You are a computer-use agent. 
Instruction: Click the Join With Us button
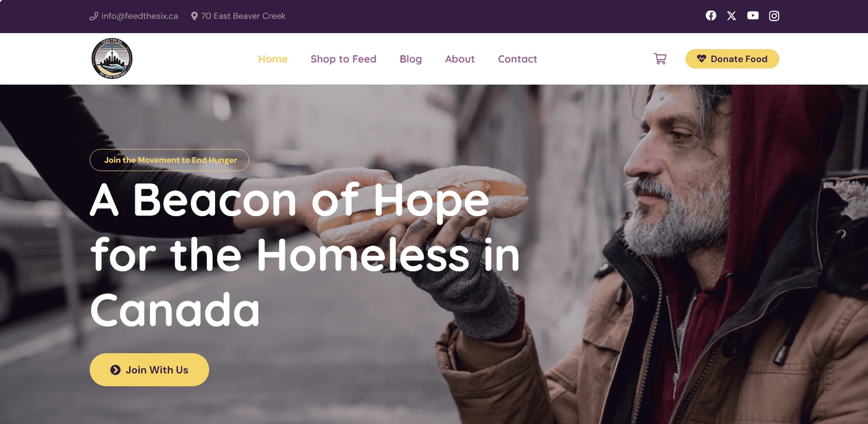pyautogui.click(x=149, y=370)
